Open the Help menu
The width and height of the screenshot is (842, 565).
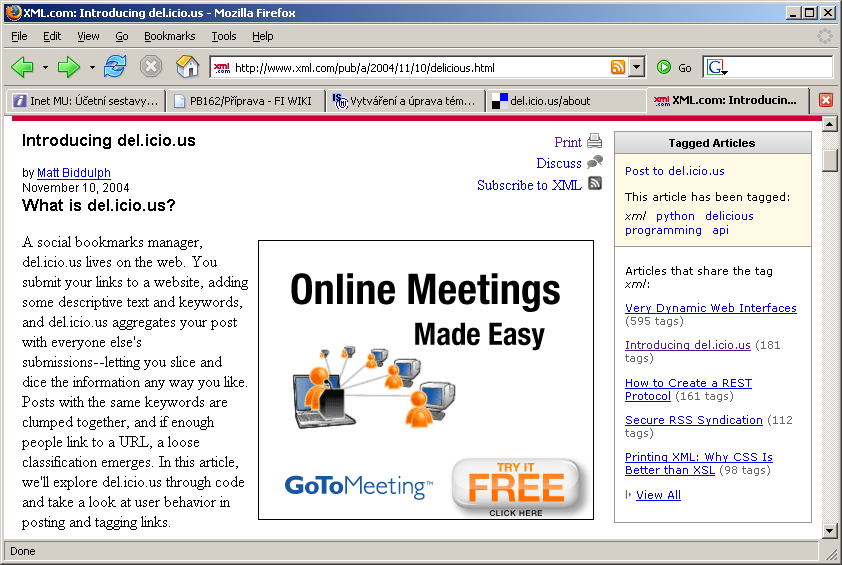[263, 36]
